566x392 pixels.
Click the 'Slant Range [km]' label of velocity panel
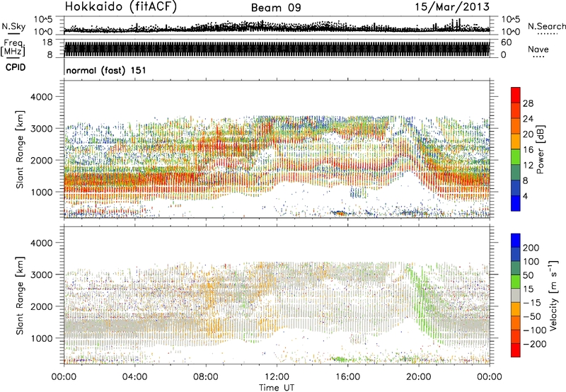coord(21,296)
